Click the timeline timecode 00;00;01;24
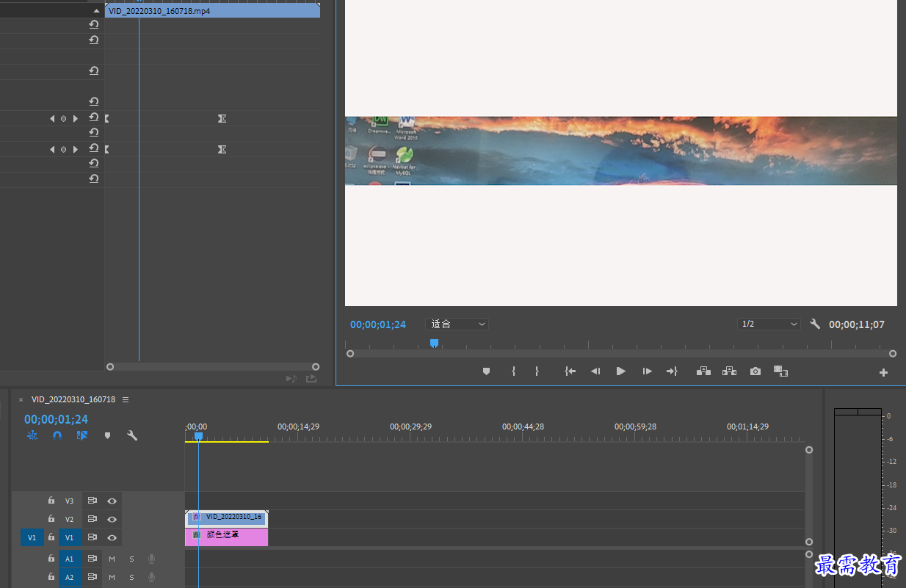Viewport: 906px width, 588px height. click(x=56, y=419)
